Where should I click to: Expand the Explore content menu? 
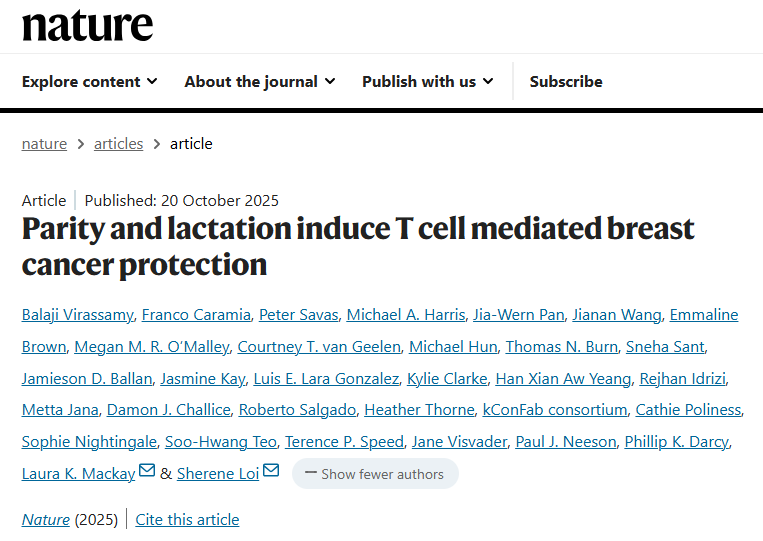pos(89,82)
